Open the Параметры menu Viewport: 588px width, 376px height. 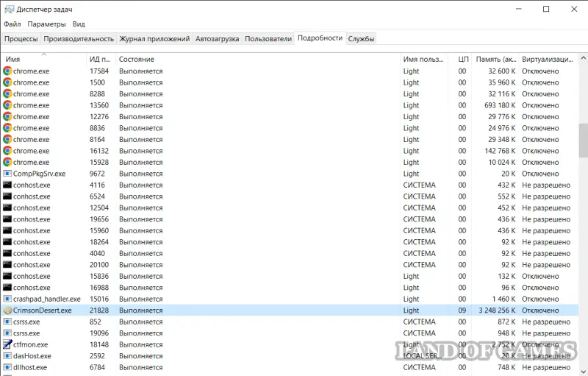click(x=46, y=24)
